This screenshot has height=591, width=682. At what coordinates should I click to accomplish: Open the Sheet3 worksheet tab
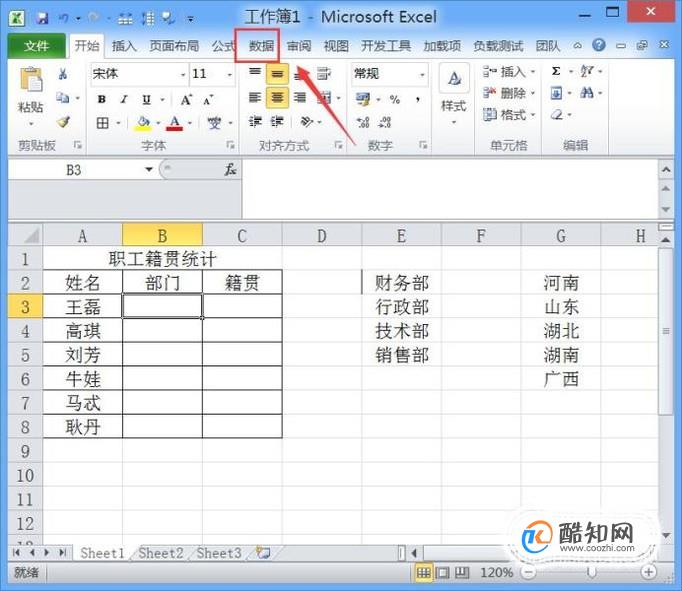pos(219,553)
